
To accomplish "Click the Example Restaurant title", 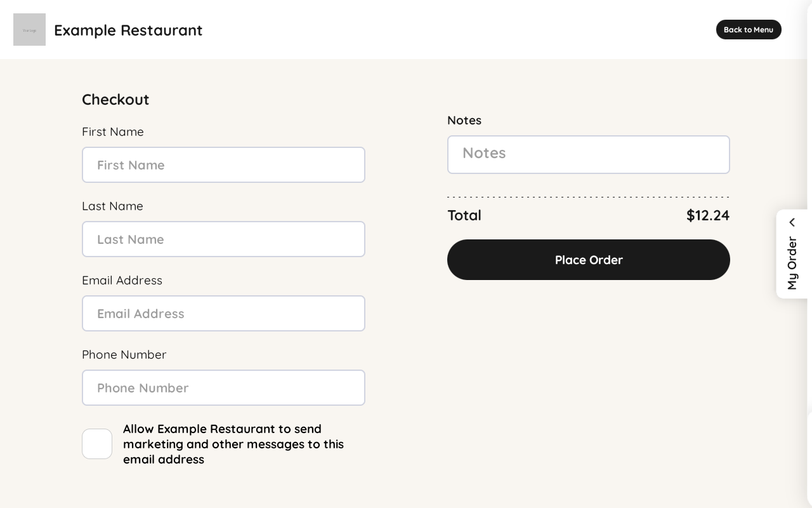I will (128, 30).
